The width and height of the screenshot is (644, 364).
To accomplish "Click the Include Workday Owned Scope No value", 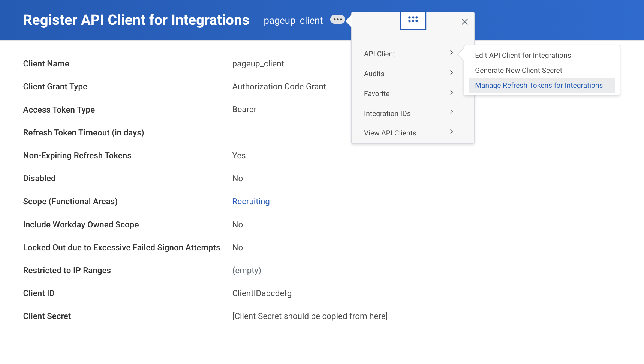I will tap(238, 225).
